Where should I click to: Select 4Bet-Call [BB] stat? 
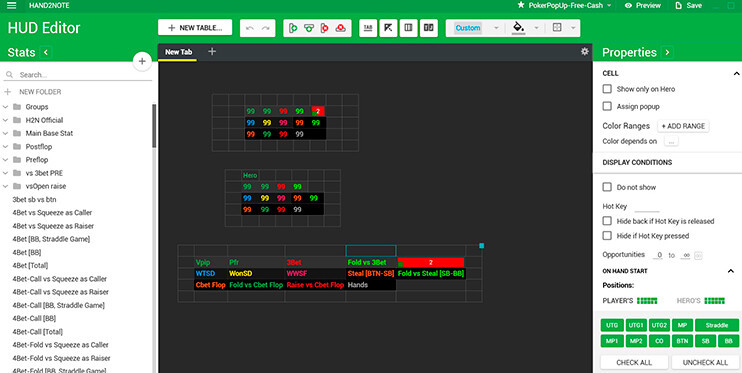coord(34,319)
